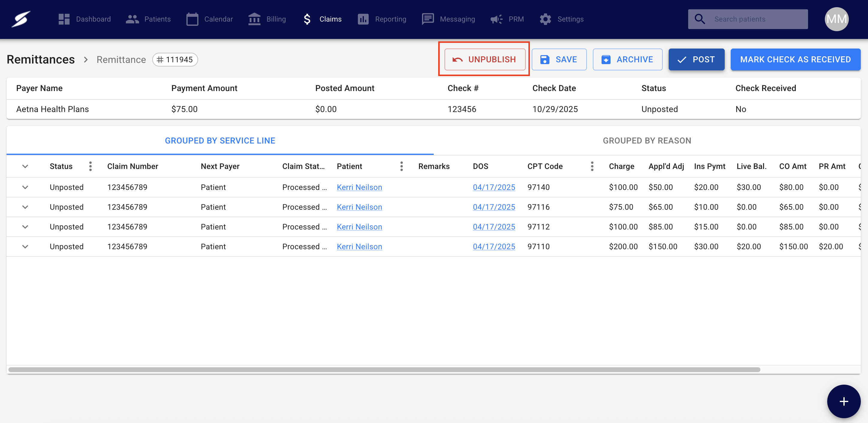Image resolution: width=868 pixels, height=423 pixels.
Task: Open the Billing bank icon
Action: coord(254,19)
